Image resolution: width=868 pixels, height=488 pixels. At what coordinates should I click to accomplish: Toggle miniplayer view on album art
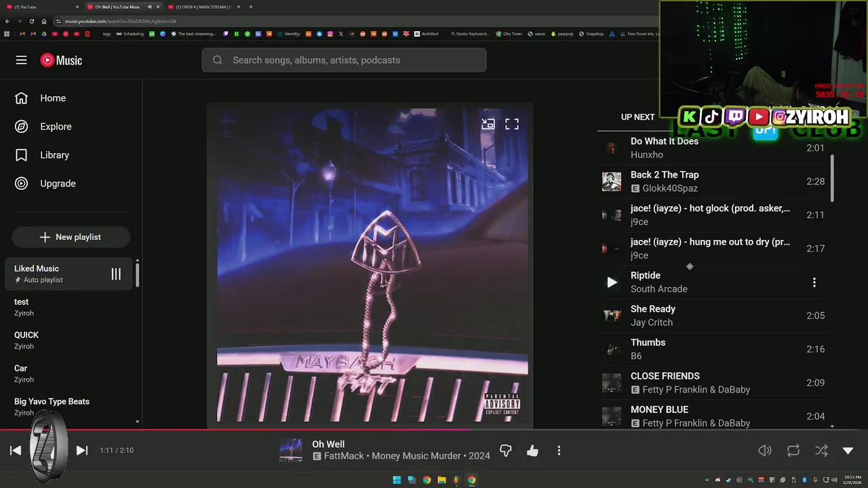click(488, 124)
